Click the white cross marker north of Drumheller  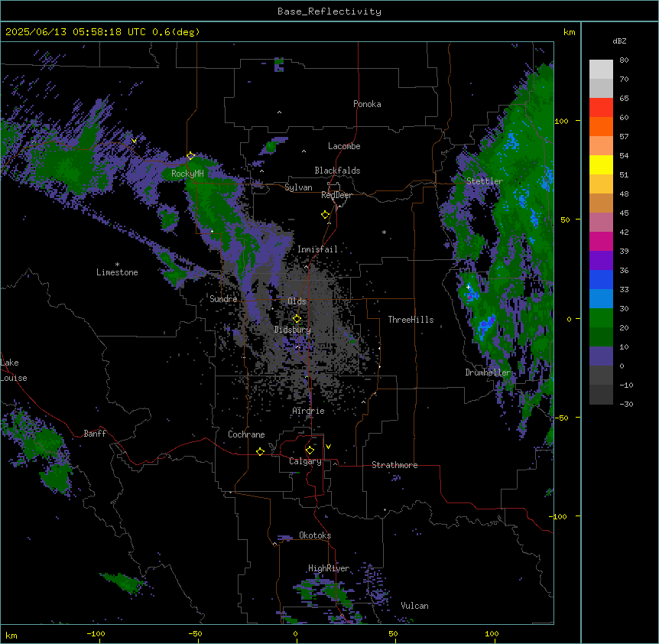pyautogui.click(x=468, y=287)
